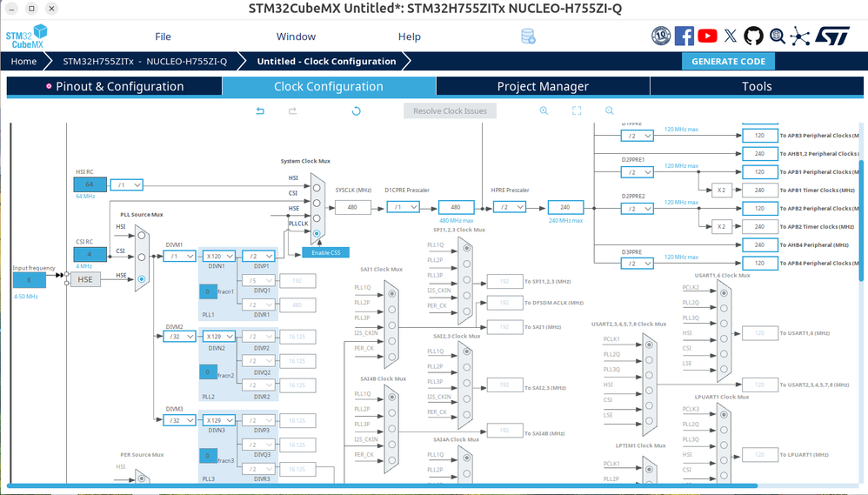The height and width of the screenshot is (495, 868).
Task: Click the vertical scrollbar on right
Action: pyautogui.click(x=861, y=218)
